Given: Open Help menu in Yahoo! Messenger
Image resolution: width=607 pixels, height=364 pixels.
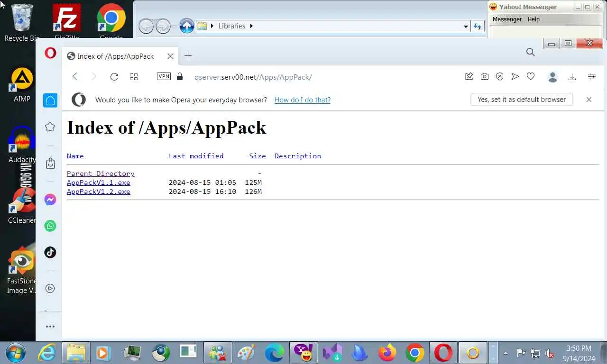Looking at the screenshot, I should pos(533,19).
